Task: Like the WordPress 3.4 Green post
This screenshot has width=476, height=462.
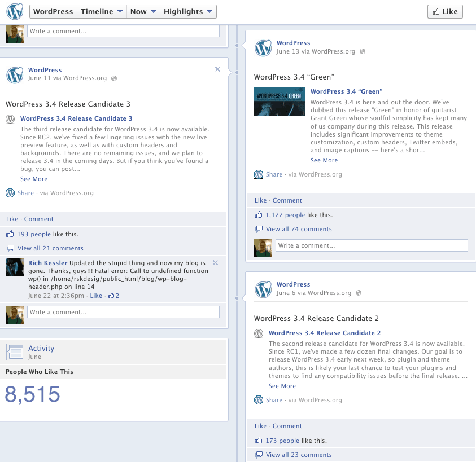Action: tap(260, 200)
